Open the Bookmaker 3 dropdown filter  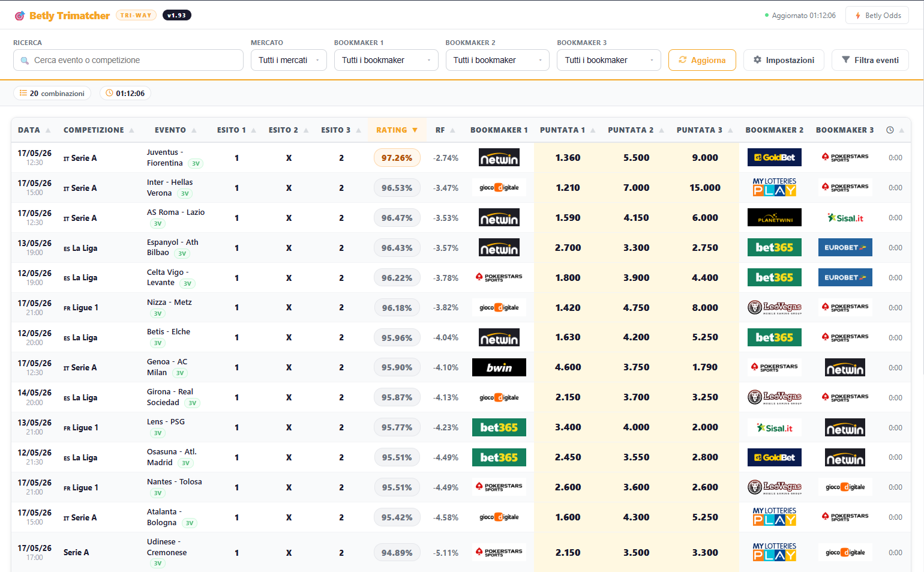pos(608,60)
